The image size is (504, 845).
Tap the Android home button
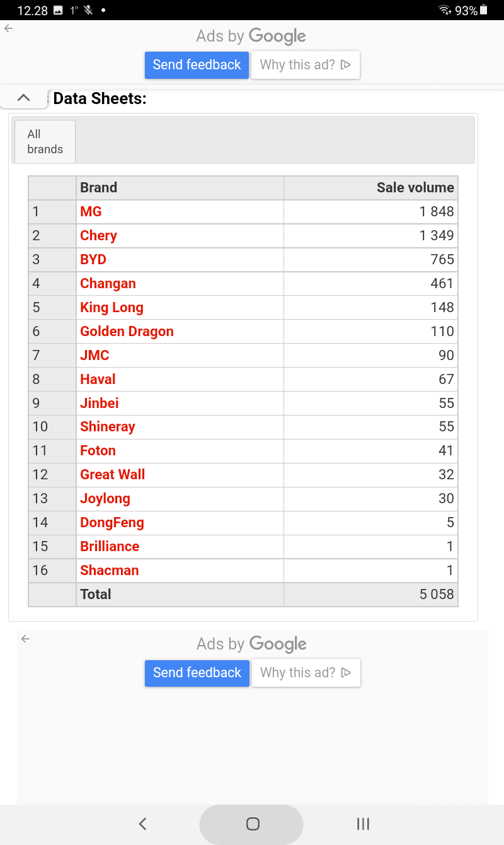point(252,824)
